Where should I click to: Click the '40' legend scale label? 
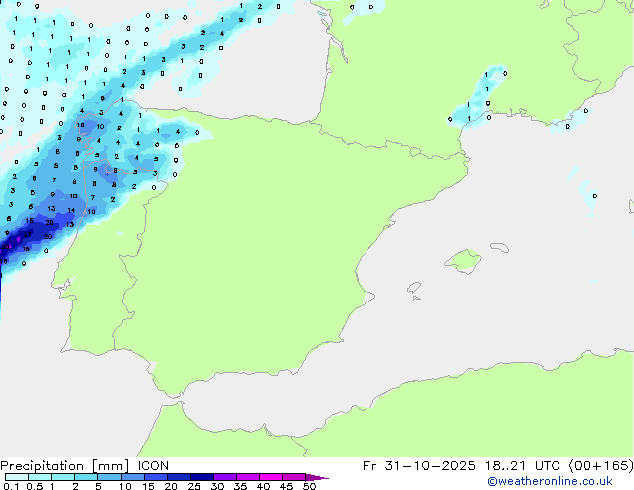coord(263,486)
